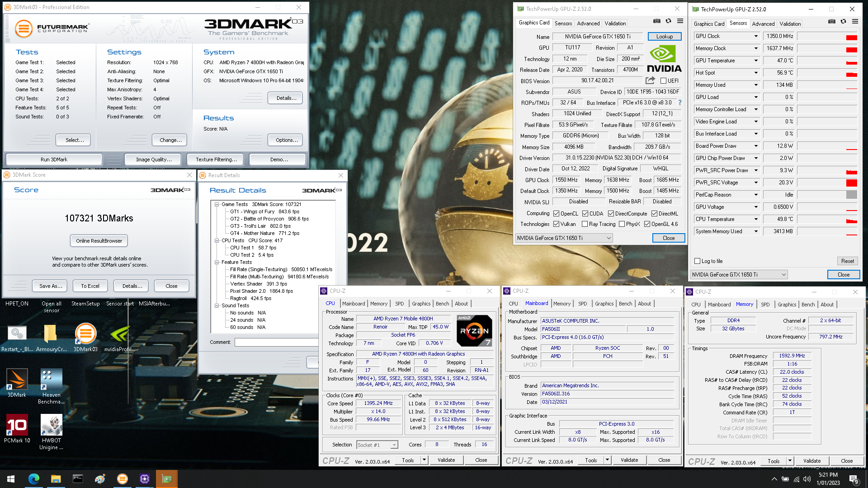The image size is (868, 488).
Task: Open Mainboard tab in left CPU-Z window
Action: tap(354, 304)
